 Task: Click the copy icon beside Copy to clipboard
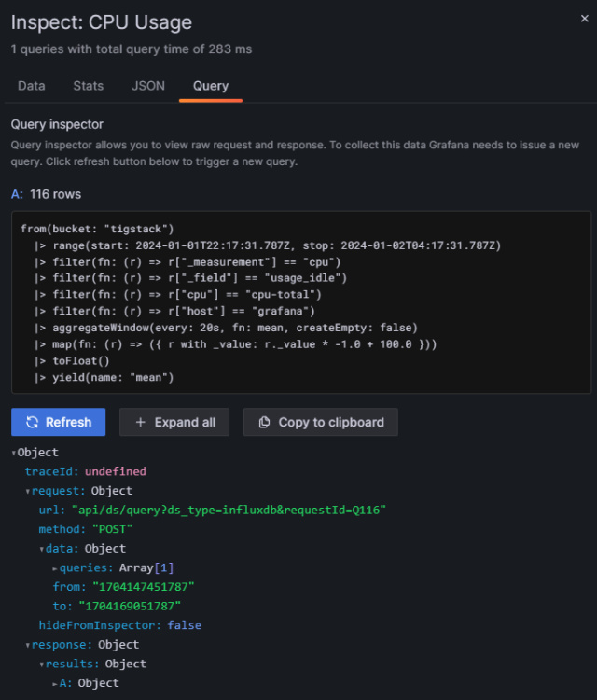[x=264, y=422]
